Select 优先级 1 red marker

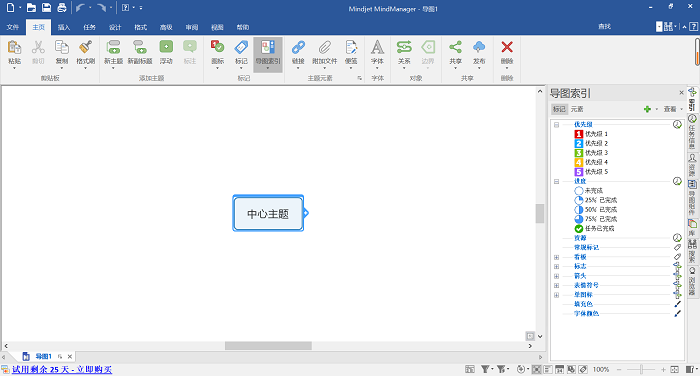click(579, 134)
